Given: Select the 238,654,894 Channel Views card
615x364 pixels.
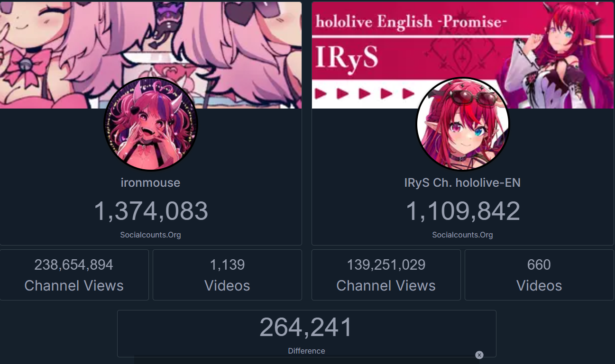Looking at the screenshot, I should (x=74, y=275).
